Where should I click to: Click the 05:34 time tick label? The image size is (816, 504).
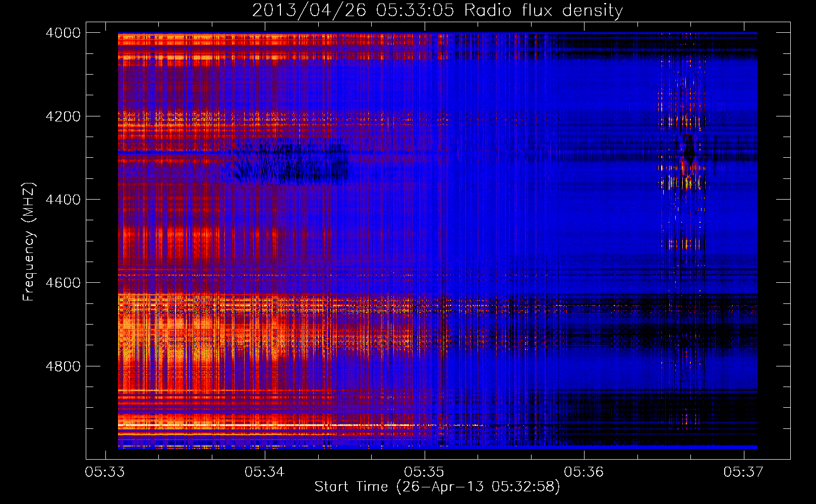tap(265, 472)
